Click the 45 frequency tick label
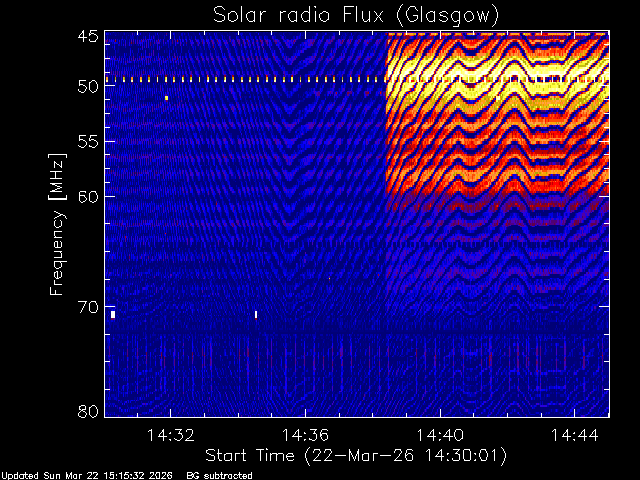640x480 pixels. (x=88, y=36)
